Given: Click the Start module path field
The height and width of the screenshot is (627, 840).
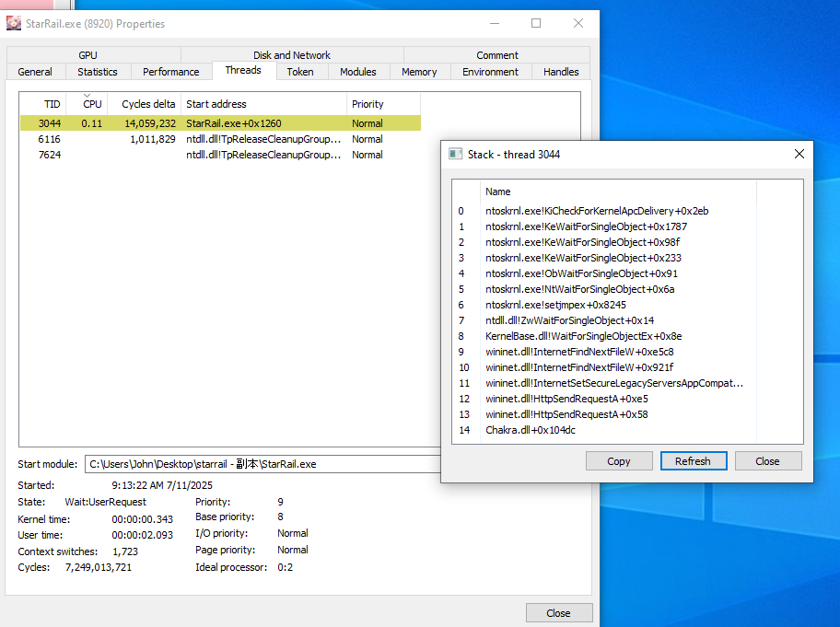Looking at the screenshot, I should pos(262,464).
